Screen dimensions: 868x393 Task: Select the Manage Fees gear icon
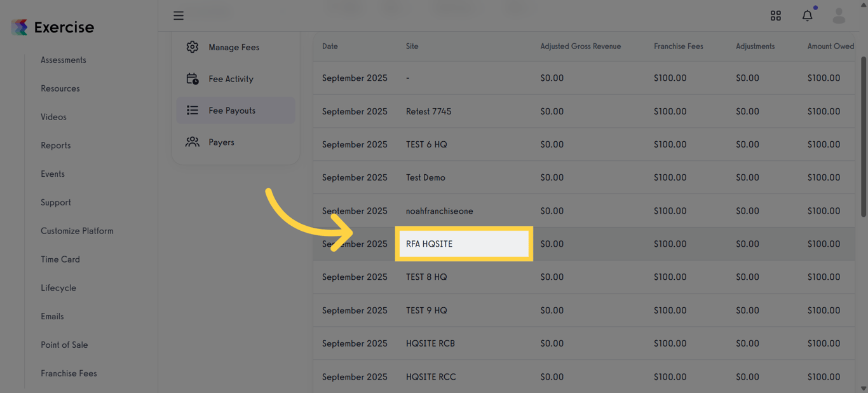[x=193, y=46]
